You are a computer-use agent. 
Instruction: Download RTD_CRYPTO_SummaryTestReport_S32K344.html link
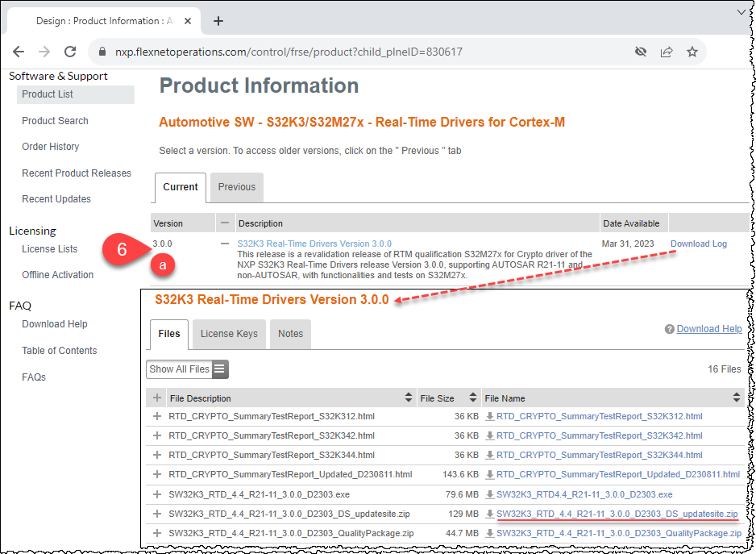click(x=600, y=455)
